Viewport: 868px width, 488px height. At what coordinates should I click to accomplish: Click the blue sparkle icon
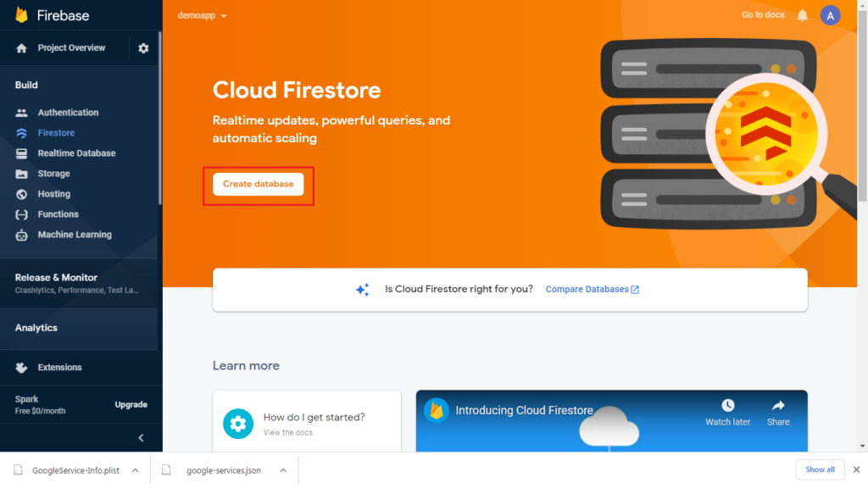(363, 290)
